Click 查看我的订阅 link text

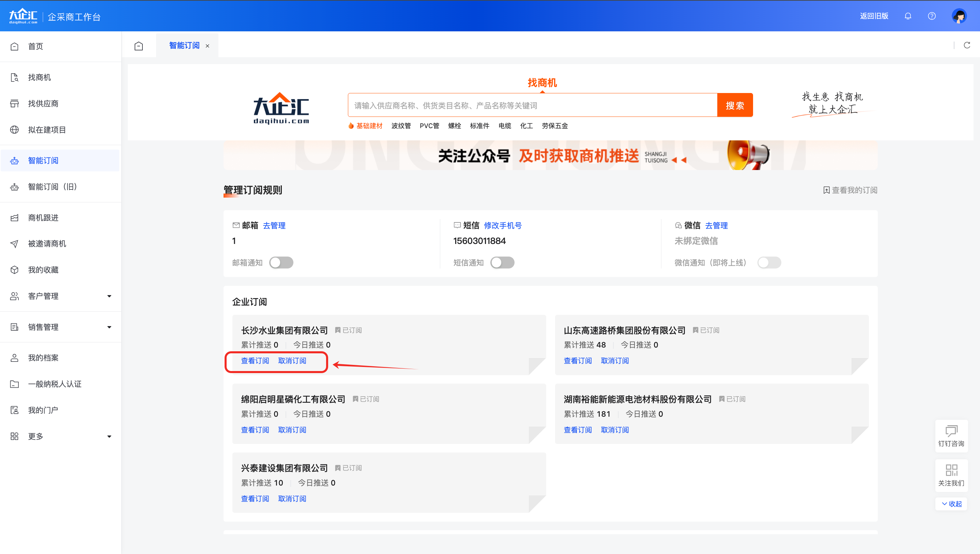pos(855,190)
